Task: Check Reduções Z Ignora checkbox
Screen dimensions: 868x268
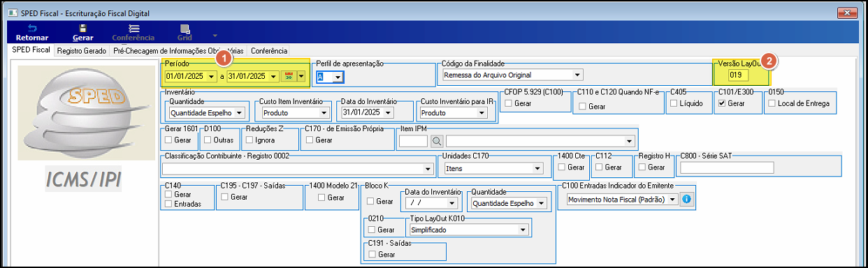Action: (250, 140)
